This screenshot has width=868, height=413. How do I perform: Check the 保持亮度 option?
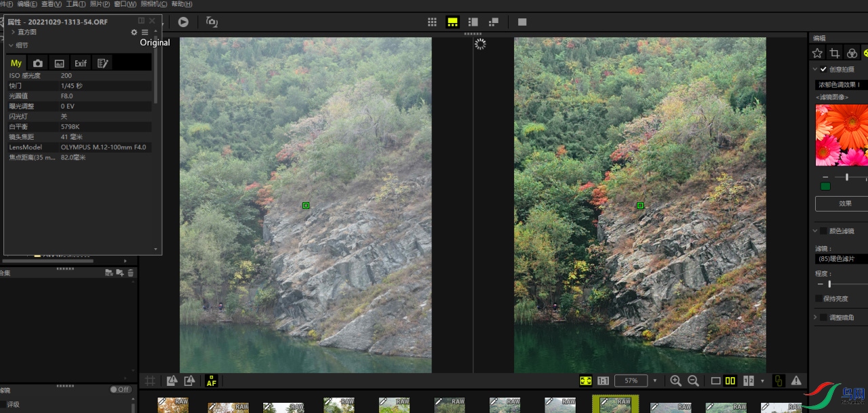[x=819, y=298]
